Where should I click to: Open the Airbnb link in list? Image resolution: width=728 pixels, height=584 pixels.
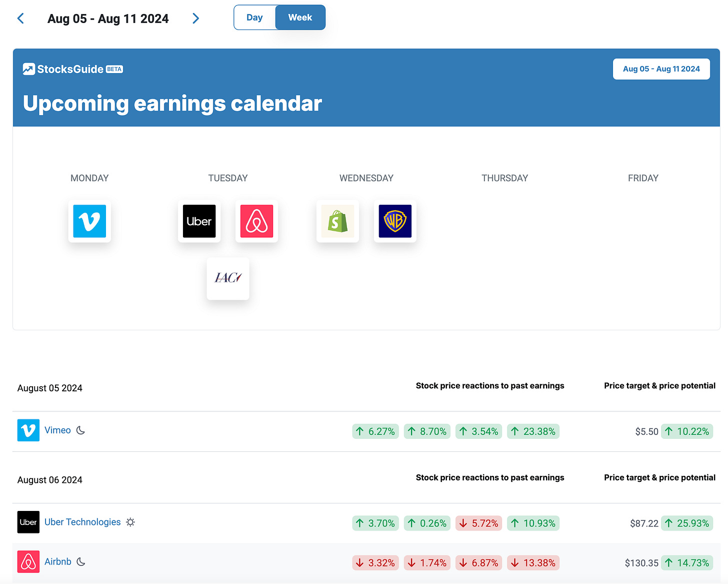(58, 561)
